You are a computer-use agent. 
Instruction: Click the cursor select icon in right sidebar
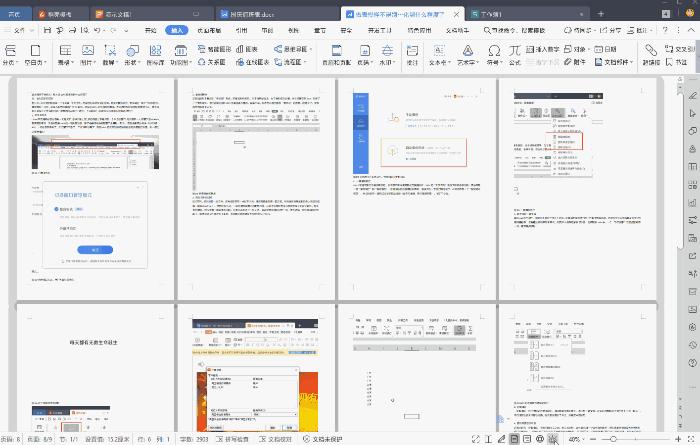click(x=692, y=113)
